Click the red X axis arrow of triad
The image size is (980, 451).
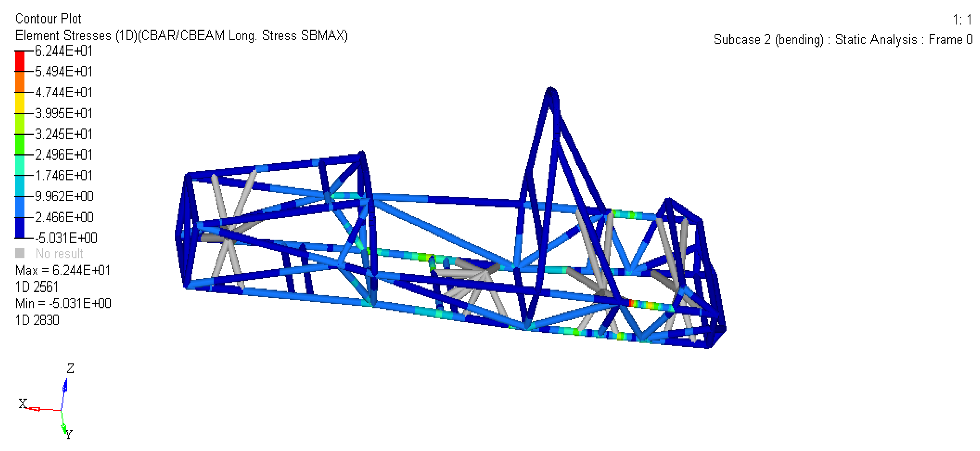pos(34,409)
